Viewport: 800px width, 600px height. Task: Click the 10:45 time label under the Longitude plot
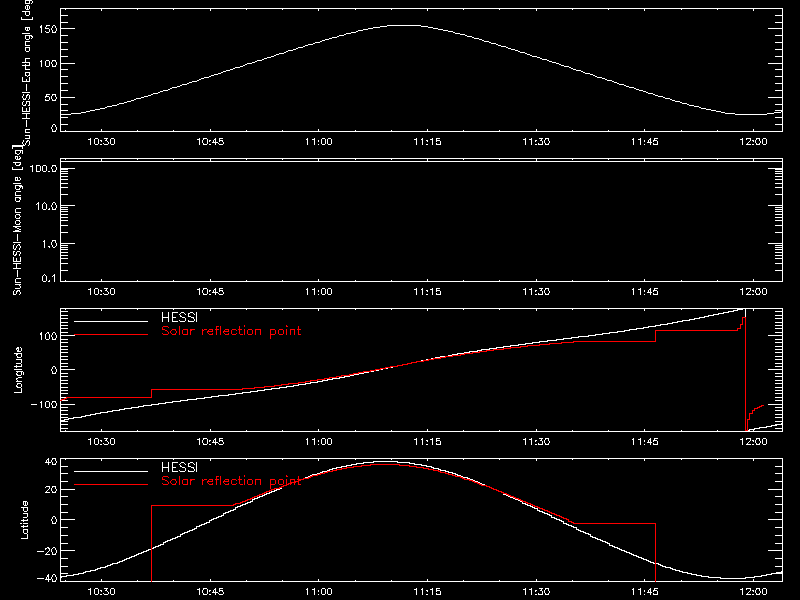pyautogui.click(x=210, y=442)
